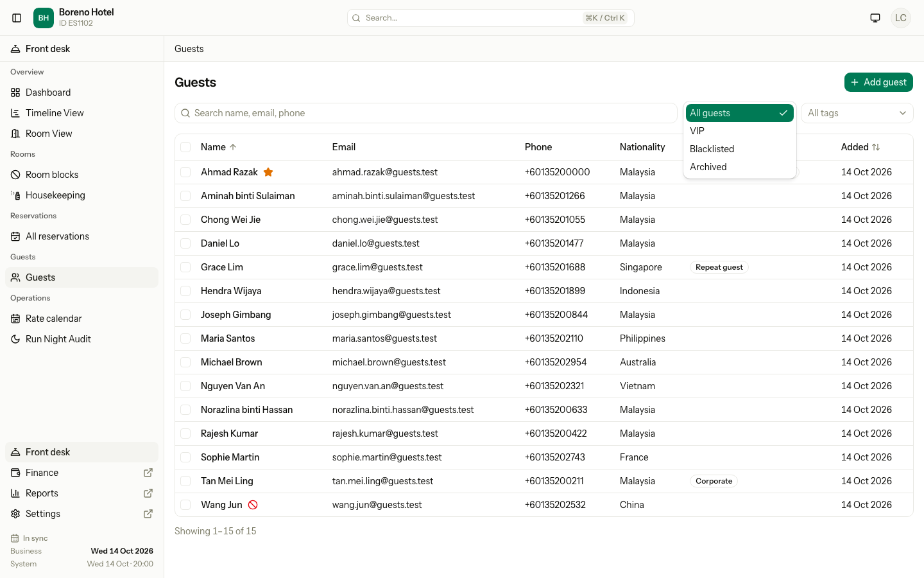Image resolution: width=924 pixels, height=578 pixels.
Task: Focus the global Search field in header
Action: coord(490,18)
